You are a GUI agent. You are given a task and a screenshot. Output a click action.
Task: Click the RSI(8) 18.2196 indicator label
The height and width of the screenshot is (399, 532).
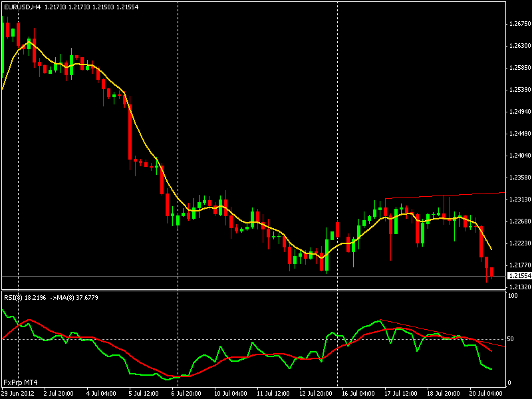tap(25, 298)
